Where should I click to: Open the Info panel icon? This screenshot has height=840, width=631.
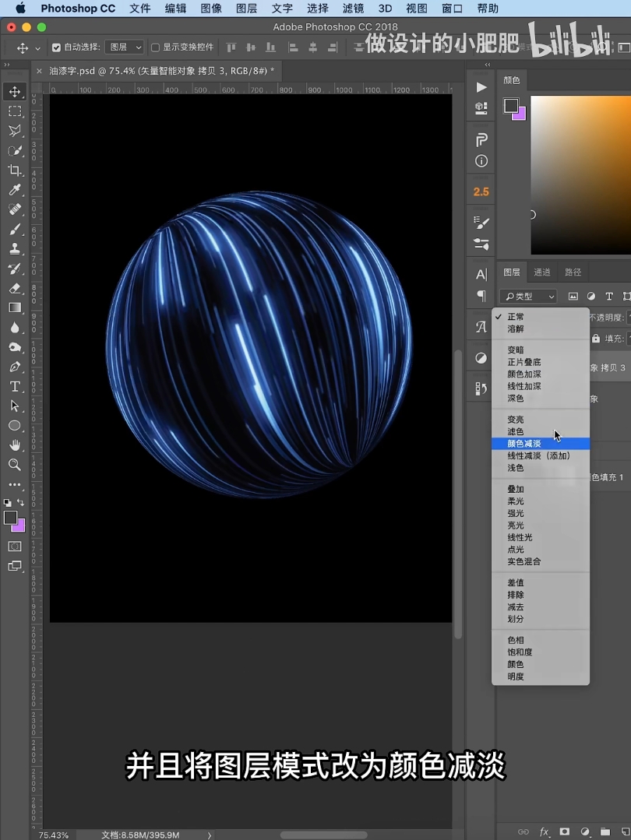click(x=481, y=160)
